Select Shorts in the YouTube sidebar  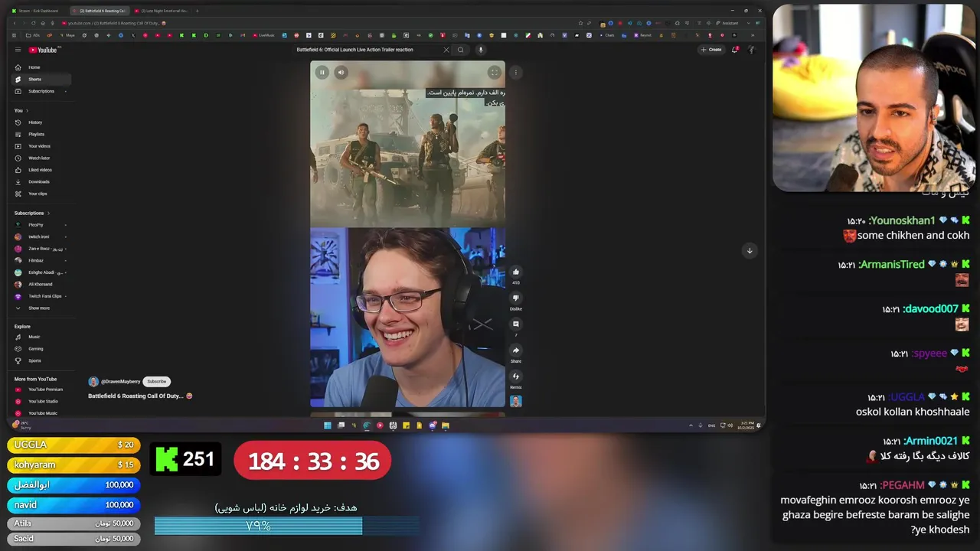pos(41,79)
